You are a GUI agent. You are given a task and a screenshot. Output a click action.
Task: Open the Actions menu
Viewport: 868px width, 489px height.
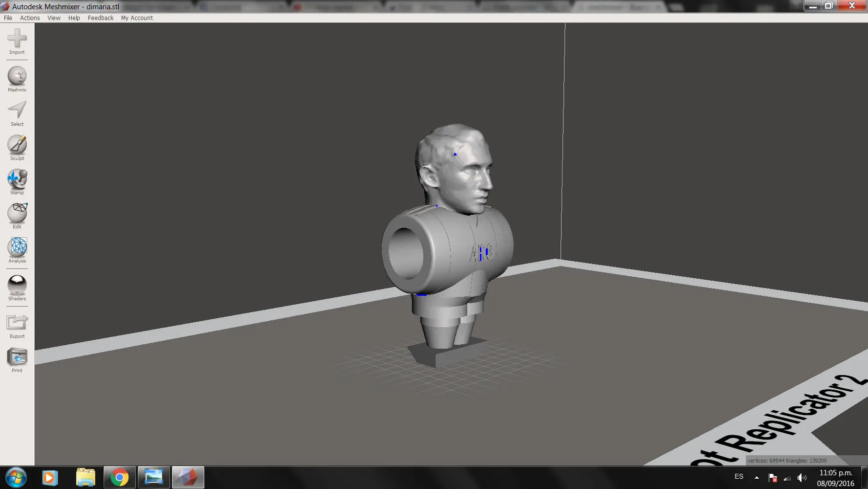(29, 18)
